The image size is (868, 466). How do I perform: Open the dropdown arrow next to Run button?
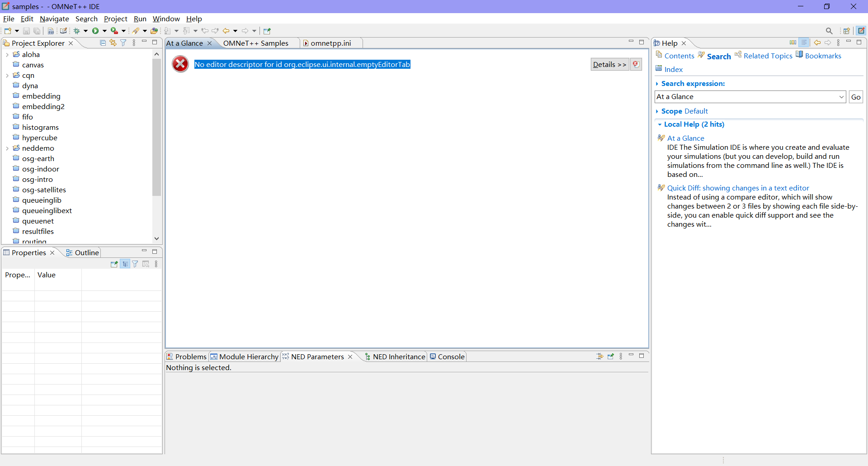click(x=104, y=31)
